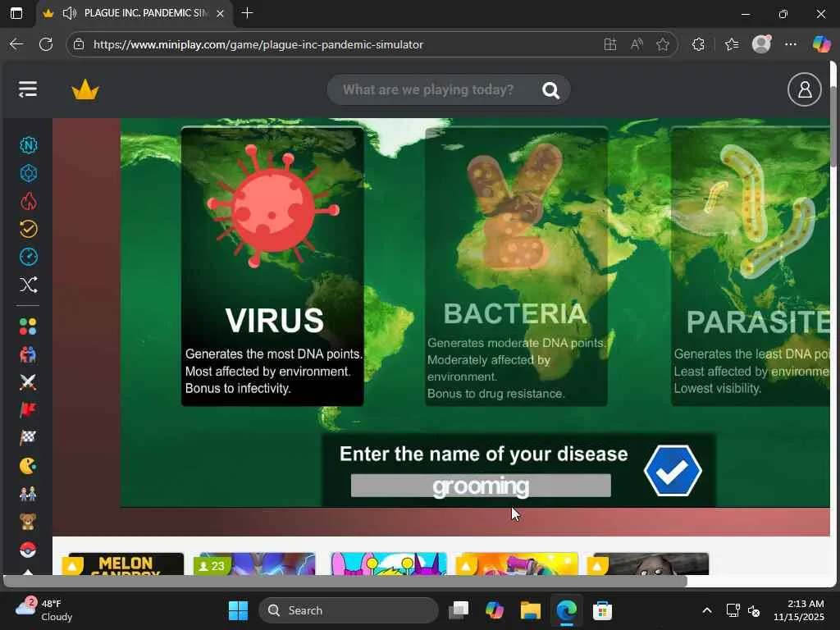Viewport: 840px width, 630px height.
Task: Confirm disease name with blue checkmark
Action: [673, 470]
